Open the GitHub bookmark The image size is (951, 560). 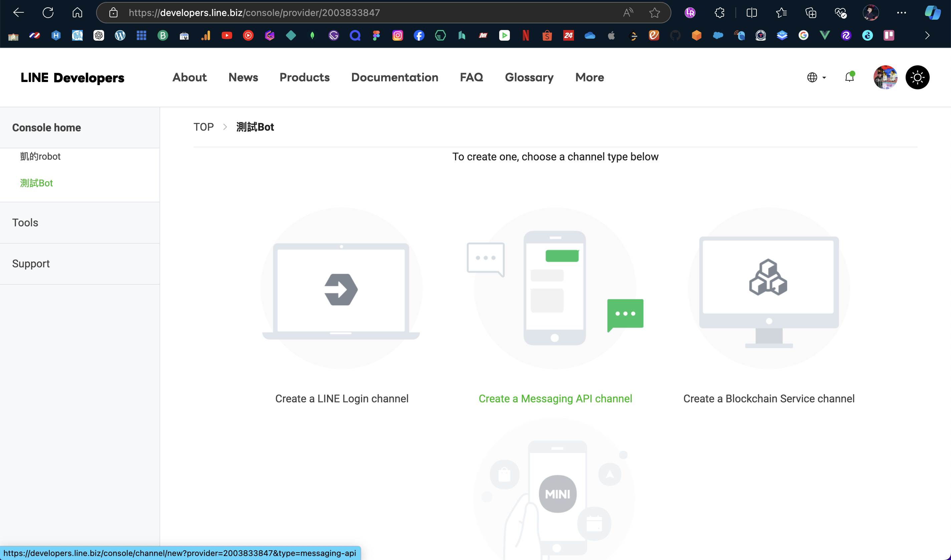tap(675, 35)
